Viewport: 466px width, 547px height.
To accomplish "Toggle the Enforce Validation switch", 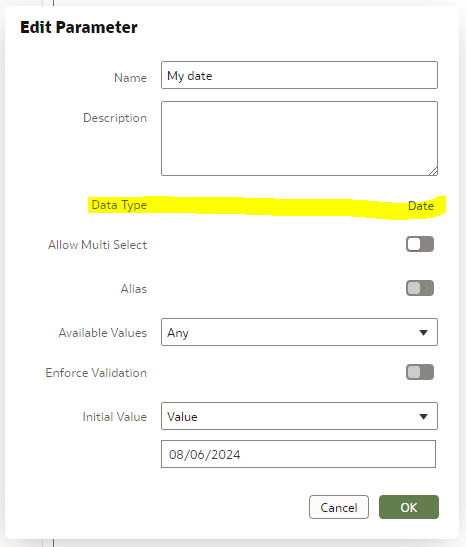I will 420,372.
